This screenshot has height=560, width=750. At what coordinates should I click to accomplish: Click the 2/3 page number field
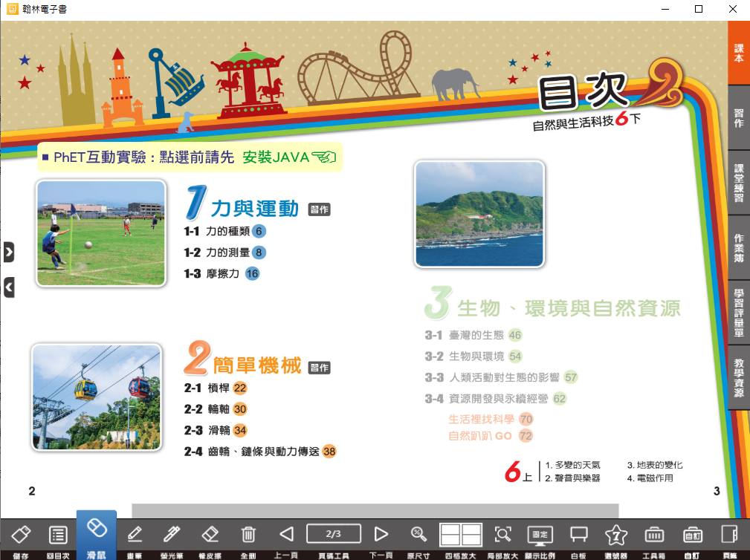coord(334,533)
